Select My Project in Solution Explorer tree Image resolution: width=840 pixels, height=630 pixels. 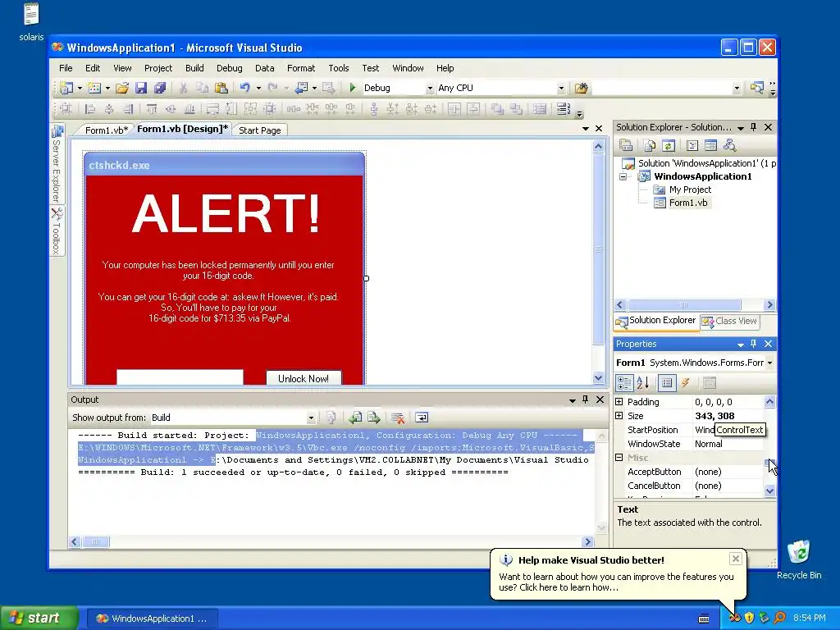pyautogui.click(x=690, y=189)
